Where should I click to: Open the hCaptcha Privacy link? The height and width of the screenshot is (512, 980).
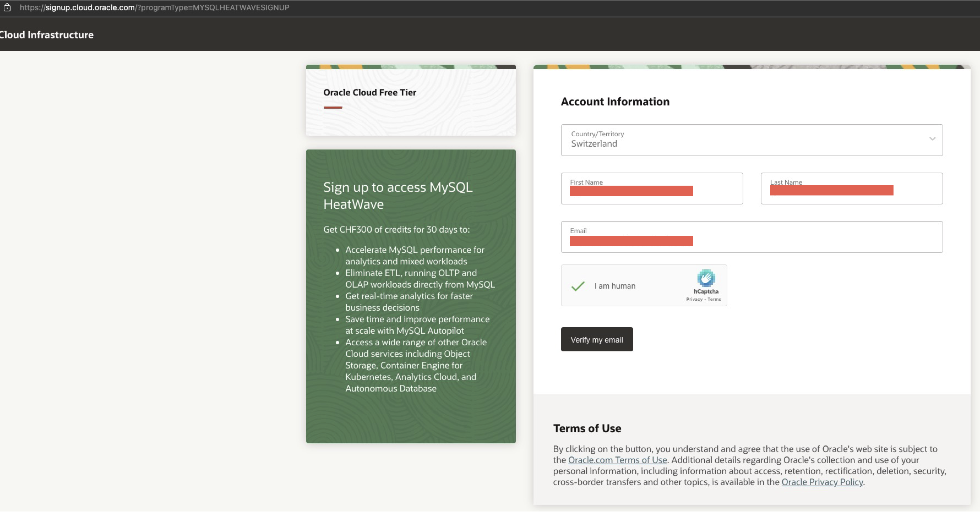694,299
